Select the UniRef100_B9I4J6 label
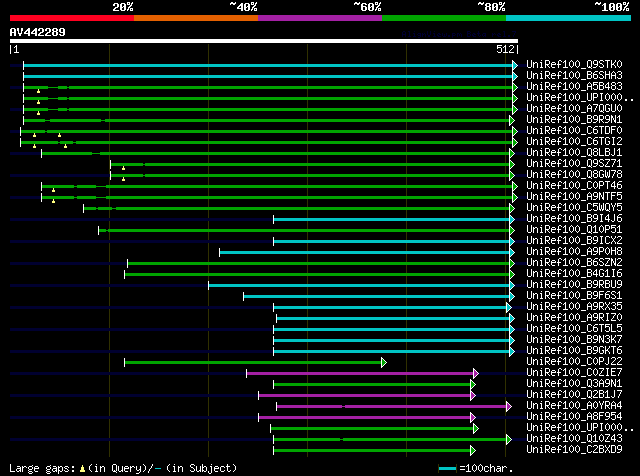This screenshot has width=640, height=476. 574,219
